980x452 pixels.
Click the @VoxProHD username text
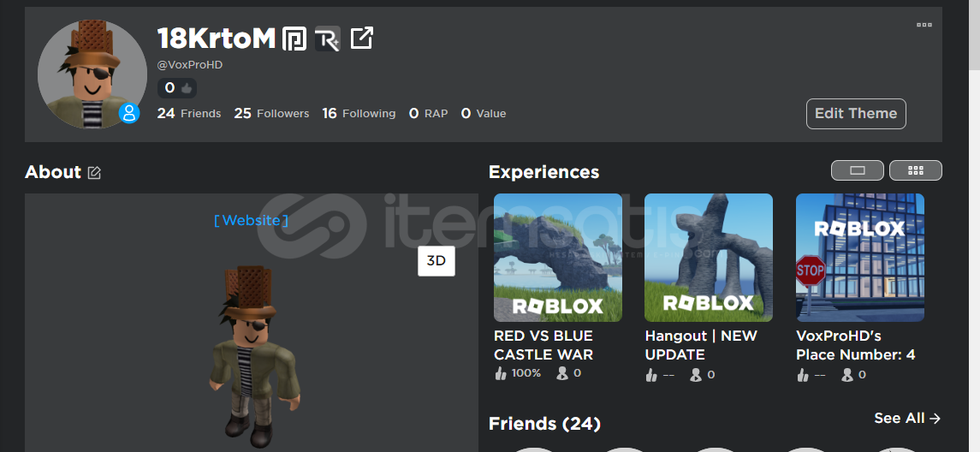(189, 65)
